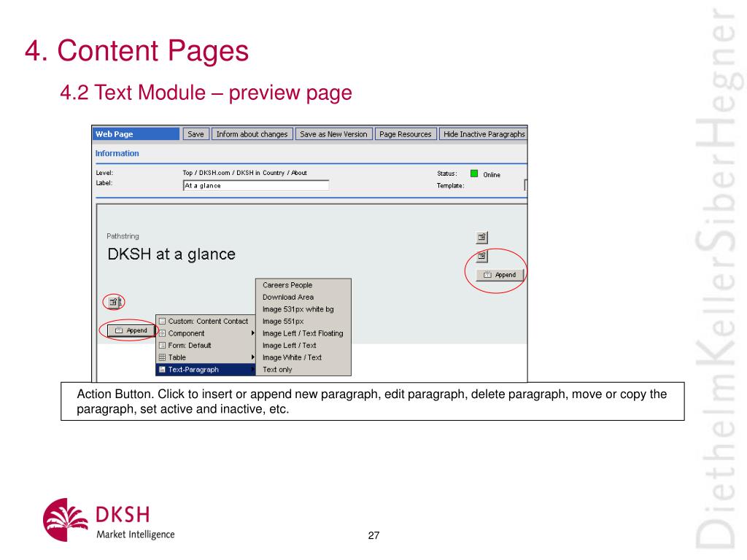
Task: Click the green Online status indicator
Action: [474, 174]
